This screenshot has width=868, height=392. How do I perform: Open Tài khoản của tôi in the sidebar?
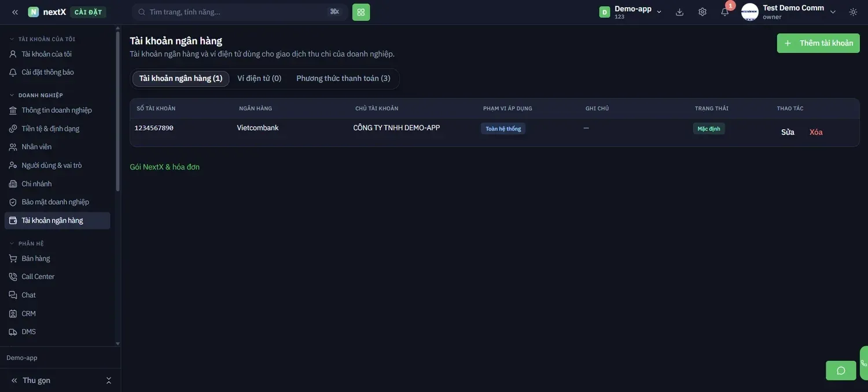click(57, 54)
